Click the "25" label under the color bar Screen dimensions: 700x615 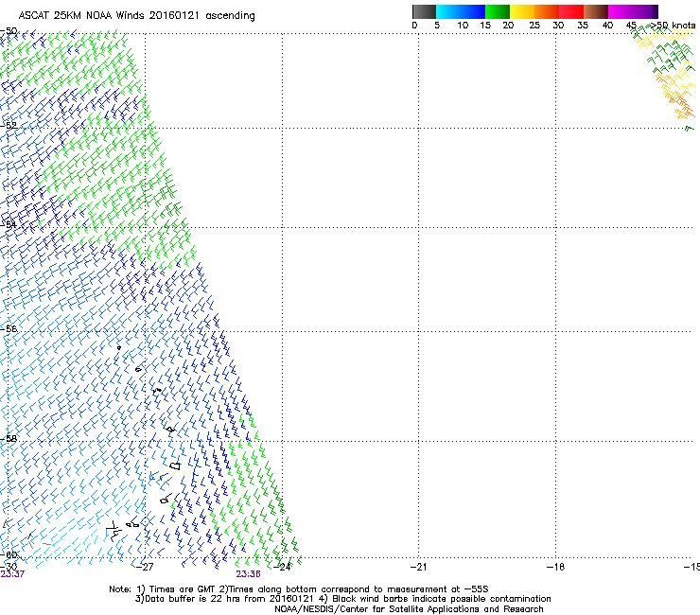click(534, 26)
